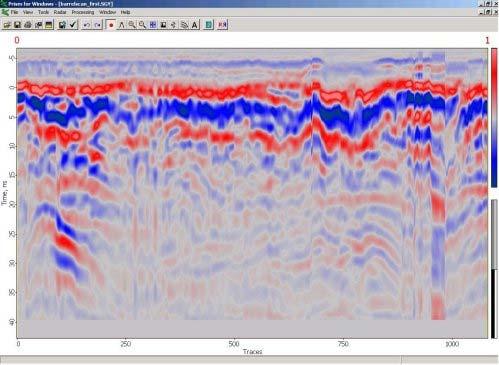Open the File menu
This screenshot has height=365, width=499.
(14, 12)
